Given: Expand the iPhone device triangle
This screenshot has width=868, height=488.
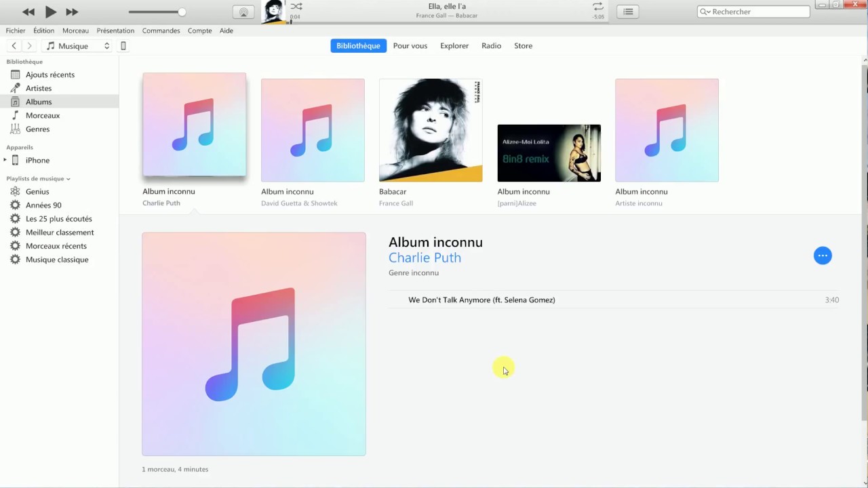Looking at the screenshot, I should tap(5, 160).
